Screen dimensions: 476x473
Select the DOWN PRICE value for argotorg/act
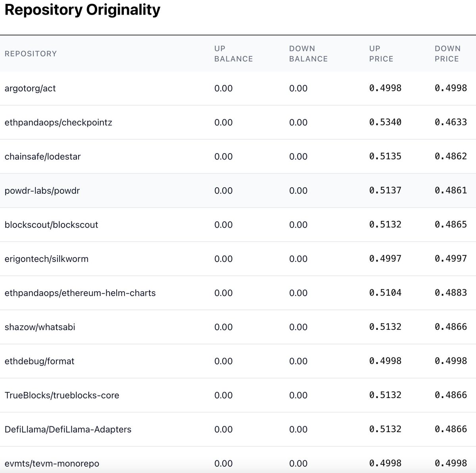click(450, 88)
